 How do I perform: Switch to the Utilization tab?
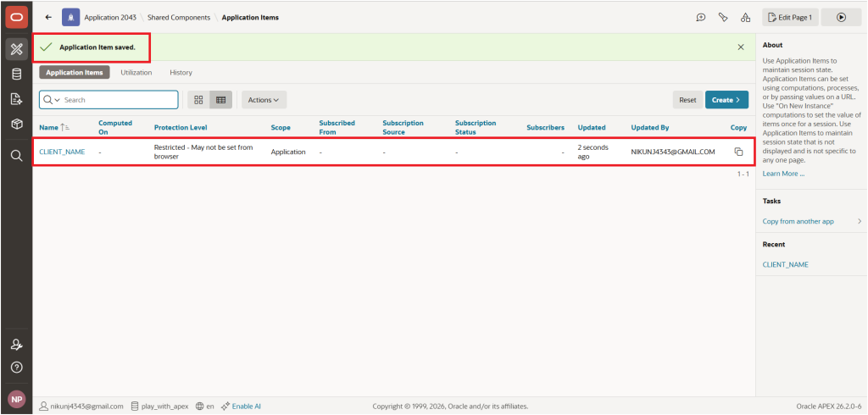pyautogui.click(x=136, y=73)
